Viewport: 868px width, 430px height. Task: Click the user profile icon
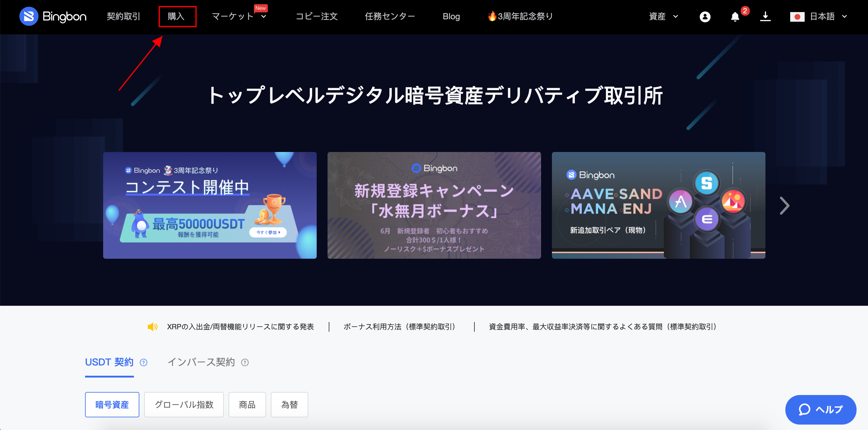click(705, 17)
